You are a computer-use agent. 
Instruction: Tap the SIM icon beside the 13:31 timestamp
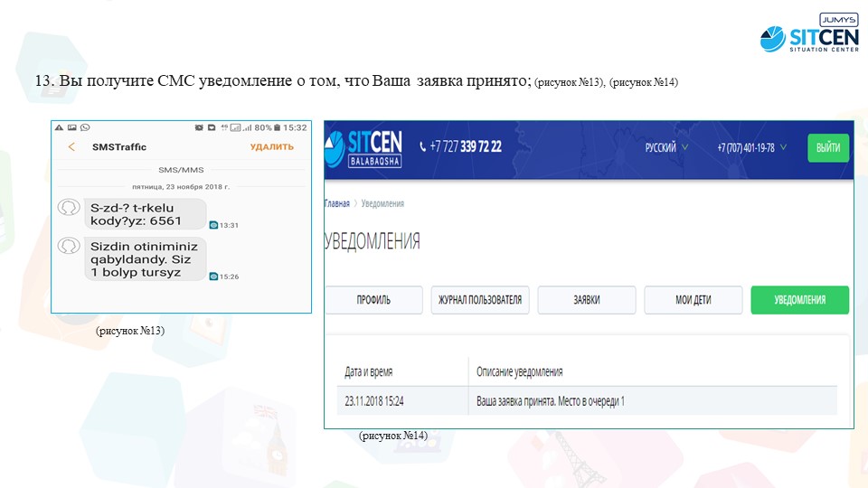pos(213,225)
